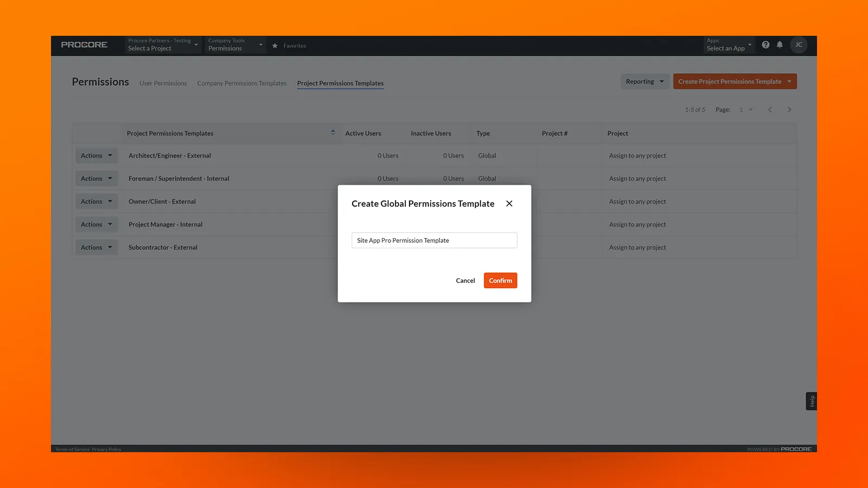Open the JC account avatar
The height and width of the screenshot is (488, 868).
799,44
